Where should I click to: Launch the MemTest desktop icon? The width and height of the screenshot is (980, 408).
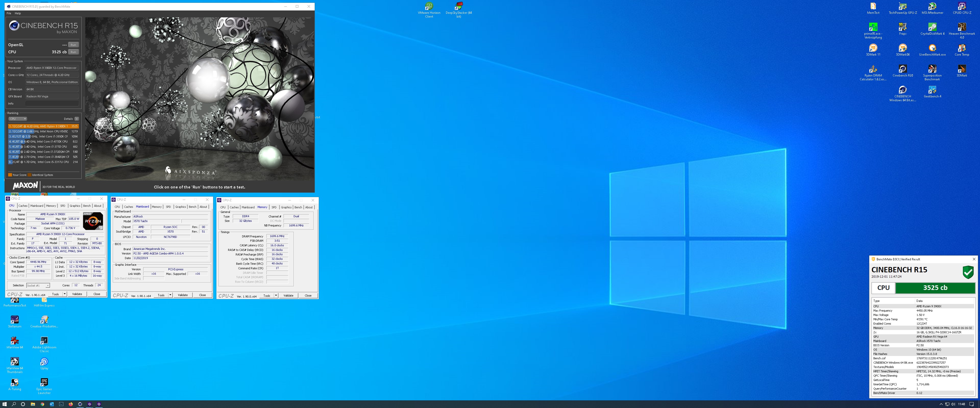[873, 8]
